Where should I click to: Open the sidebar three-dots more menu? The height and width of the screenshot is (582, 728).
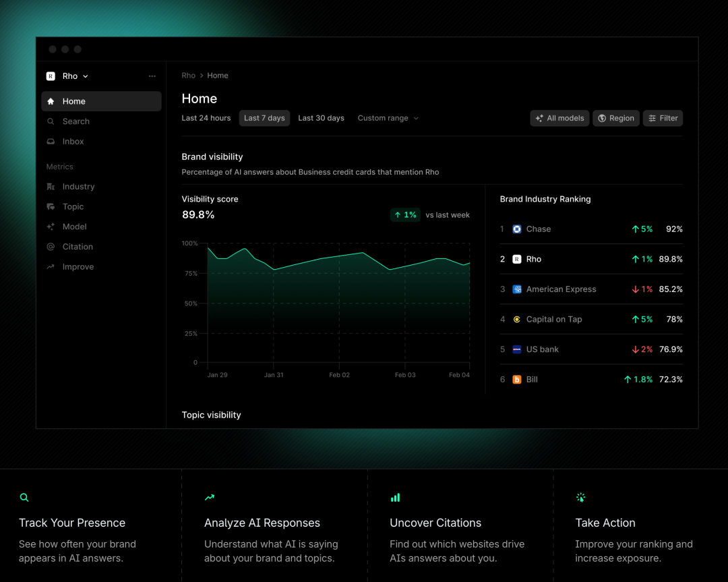click(152, 76)
